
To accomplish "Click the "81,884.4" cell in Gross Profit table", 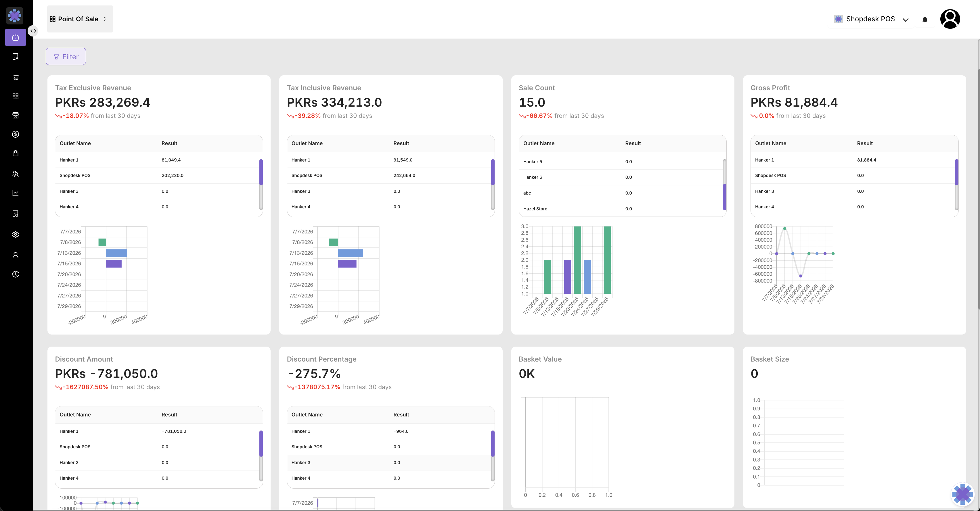I will click(867, 160).
